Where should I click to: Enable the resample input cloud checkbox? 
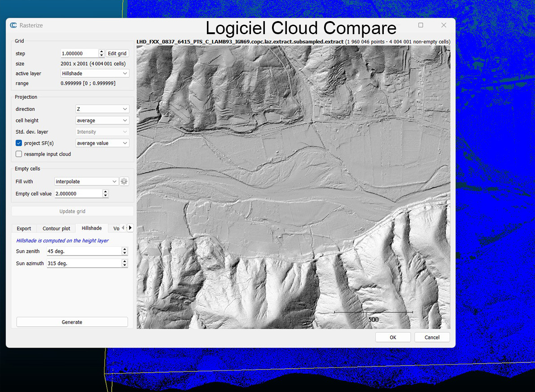click(19, 154)
